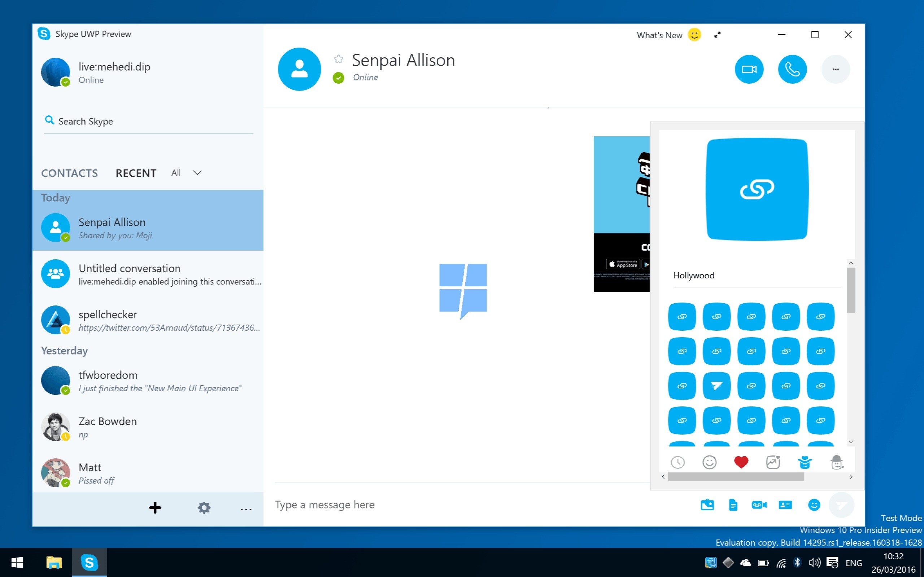
Task: Click the What's New link
Action: pos(659,35)
